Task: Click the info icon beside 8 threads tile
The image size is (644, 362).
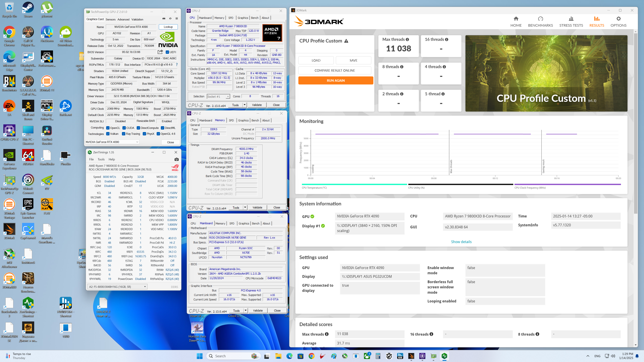Action: [x=402, y=67]
